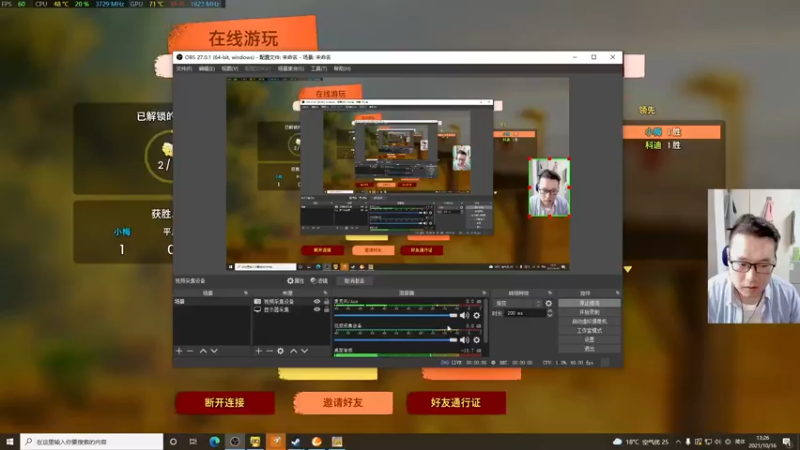Screen dimensions: 800x450
Task: Pop out the scenes dock using its header icon
Action: pos(246,293)
